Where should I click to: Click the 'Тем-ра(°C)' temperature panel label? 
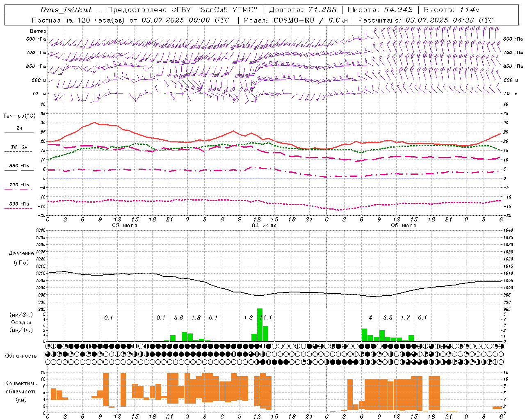point(19,116)
